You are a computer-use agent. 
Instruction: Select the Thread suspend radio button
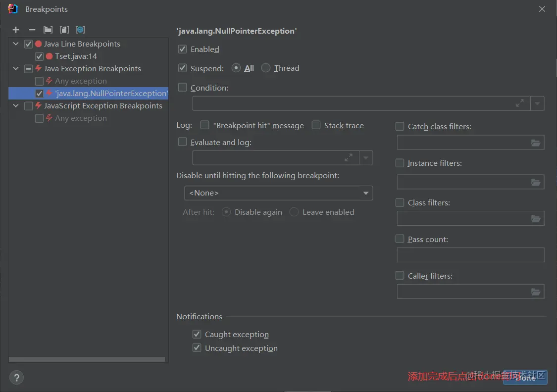(266, 68)
